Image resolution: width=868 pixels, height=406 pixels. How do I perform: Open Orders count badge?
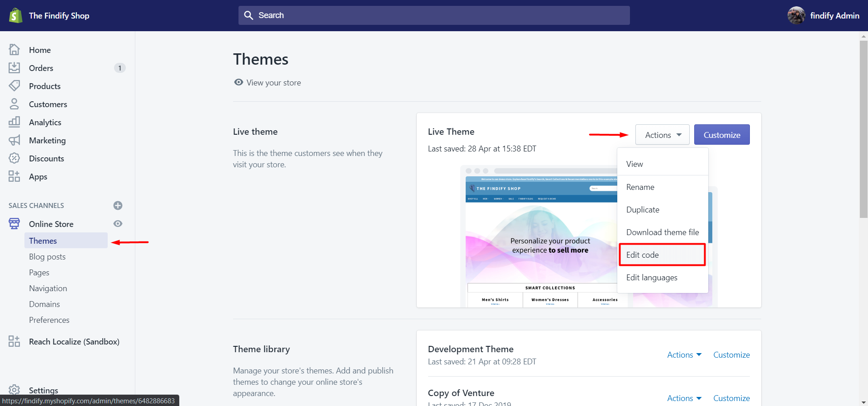point(119,68)
